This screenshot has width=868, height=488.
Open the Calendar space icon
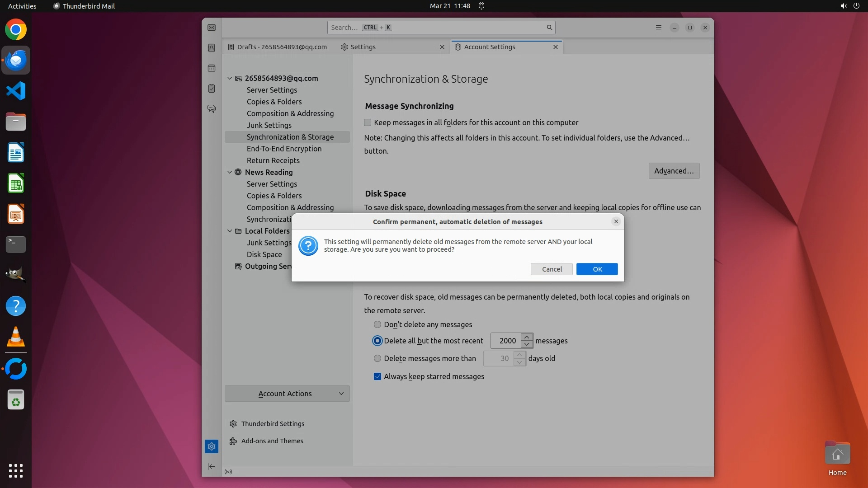tap(212, 68)
